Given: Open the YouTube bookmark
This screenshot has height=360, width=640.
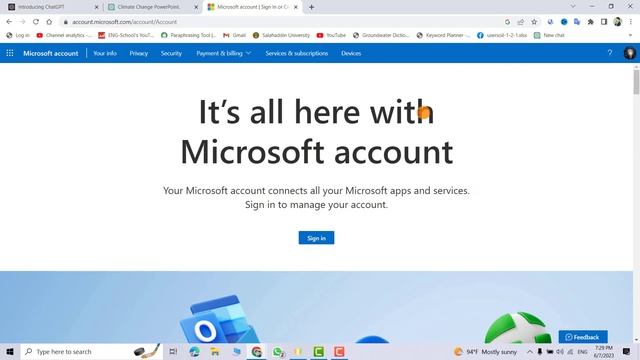Looking at the screenshot, I should tap(331, 36).
